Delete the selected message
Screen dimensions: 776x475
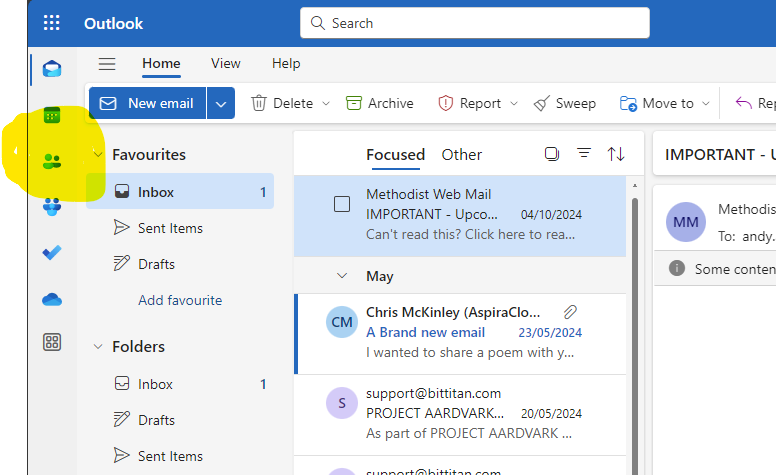coord(282,103)
